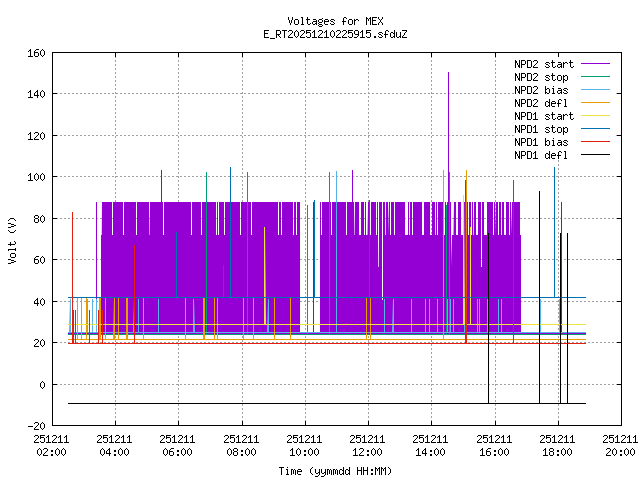Select the NPD2 bias legend label
The width and height of the screenshot is (640, 480).
541,89
